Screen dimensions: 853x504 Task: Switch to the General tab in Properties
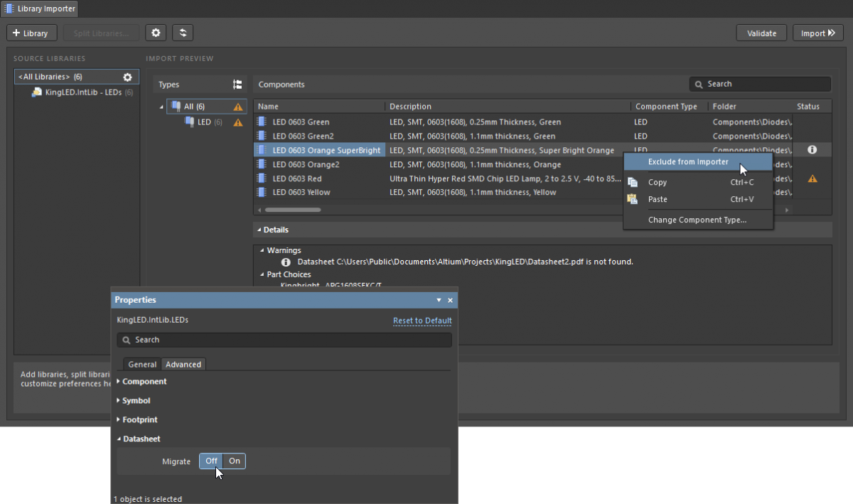(x=142, y=364)
